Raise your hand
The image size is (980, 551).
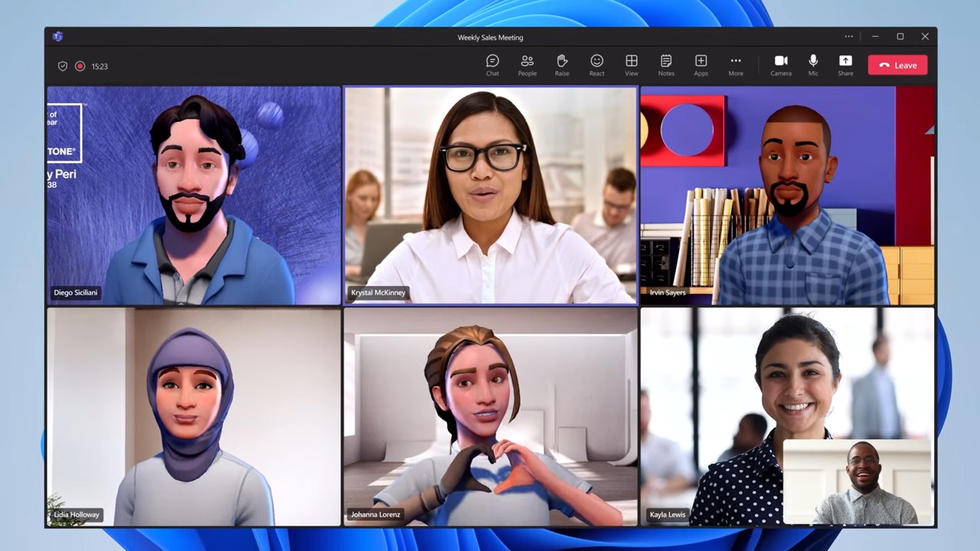561,65
